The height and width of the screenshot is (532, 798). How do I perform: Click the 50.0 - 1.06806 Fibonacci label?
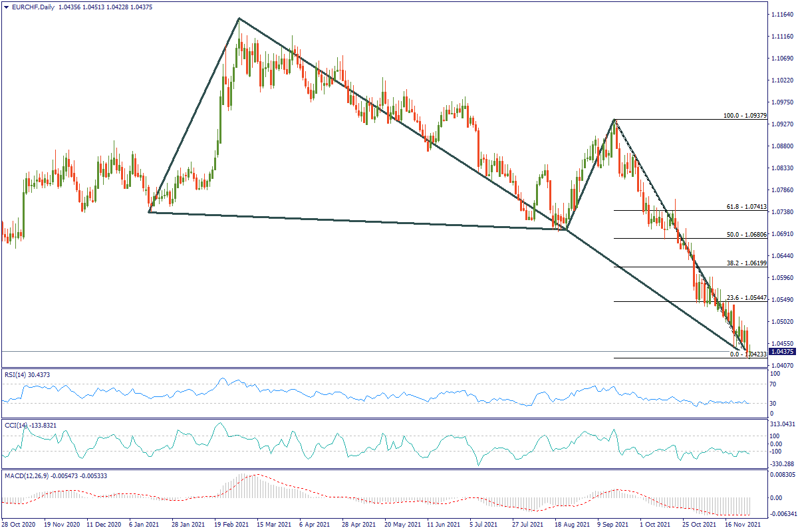click(x=746, y=235)
